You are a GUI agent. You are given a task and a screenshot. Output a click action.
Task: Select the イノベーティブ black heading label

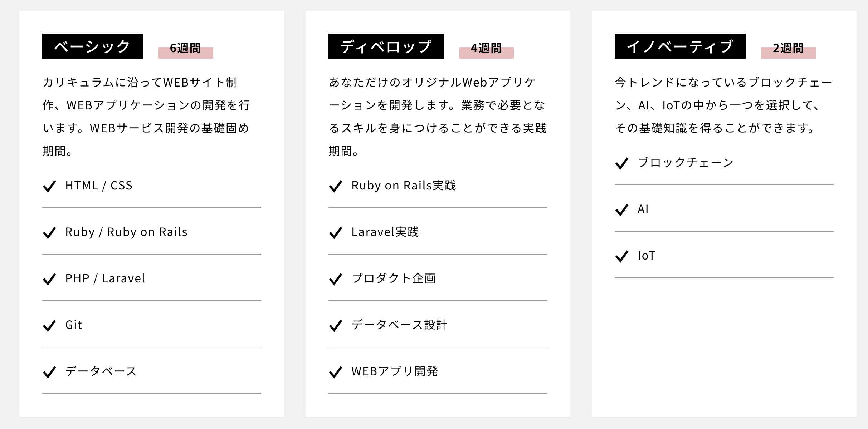(x=680, y=46)
